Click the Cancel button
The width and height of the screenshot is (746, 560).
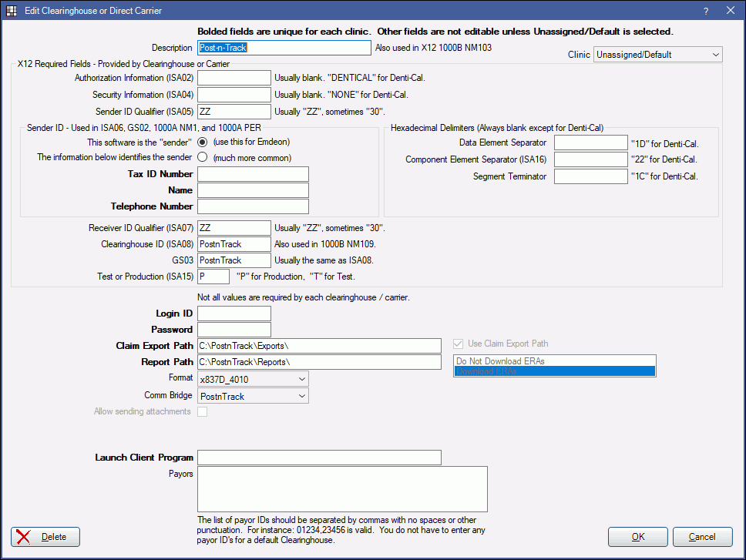(702, 537)
